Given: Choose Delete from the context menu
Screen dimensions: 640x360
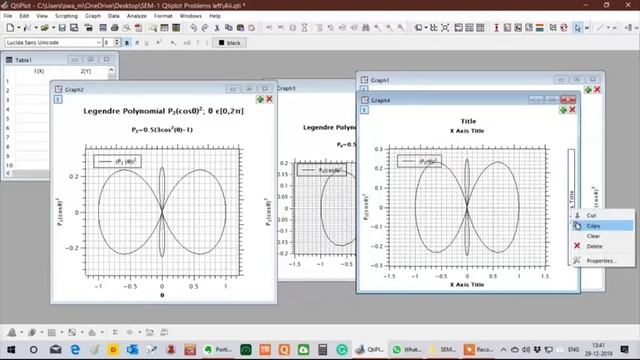Looking at the screenshot, I should click(602, 246).
